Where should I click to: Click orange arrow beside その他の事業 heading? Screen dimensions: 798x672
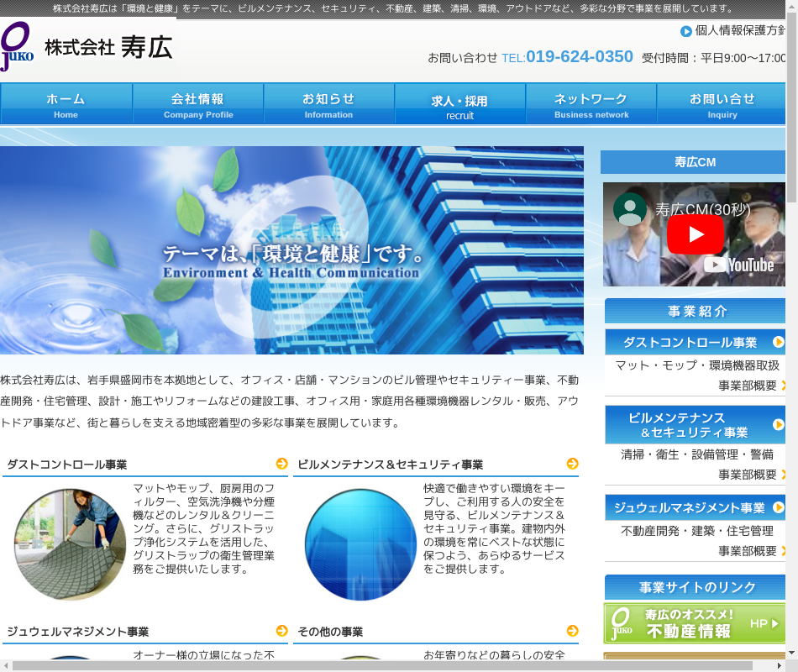coord(573,631)
